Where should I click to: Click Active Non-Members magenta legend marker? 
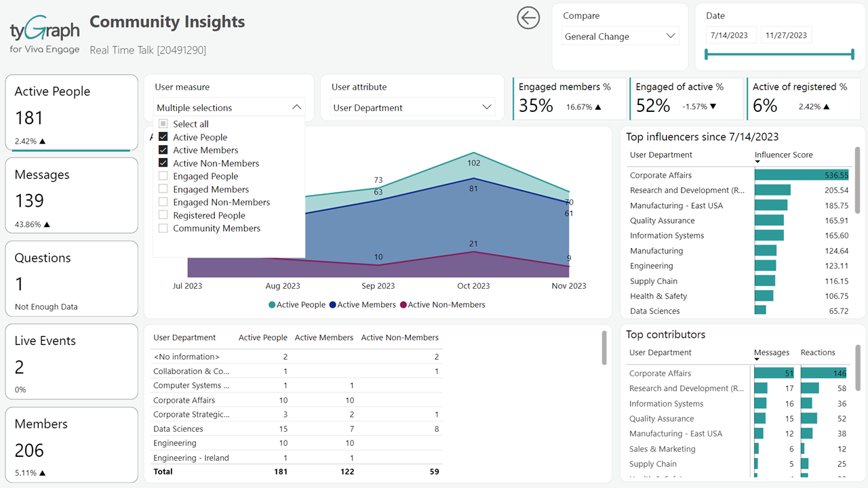point(403,305)
